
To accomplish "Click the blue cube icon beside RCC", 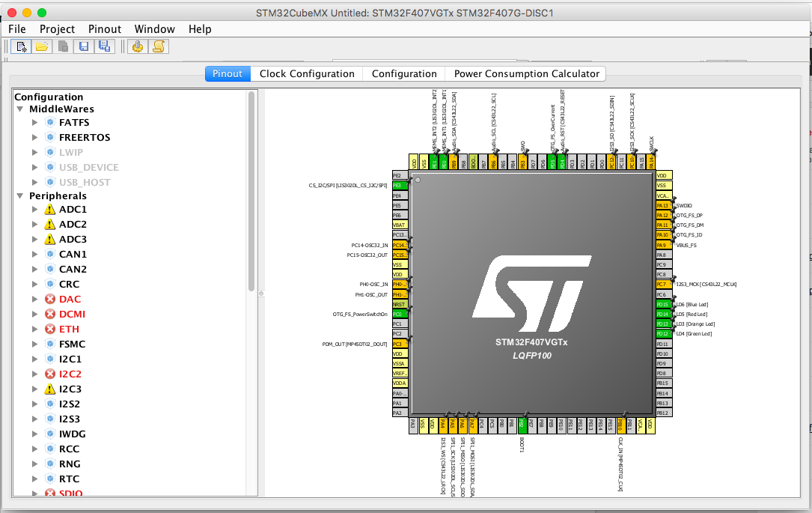I will 49,449.
